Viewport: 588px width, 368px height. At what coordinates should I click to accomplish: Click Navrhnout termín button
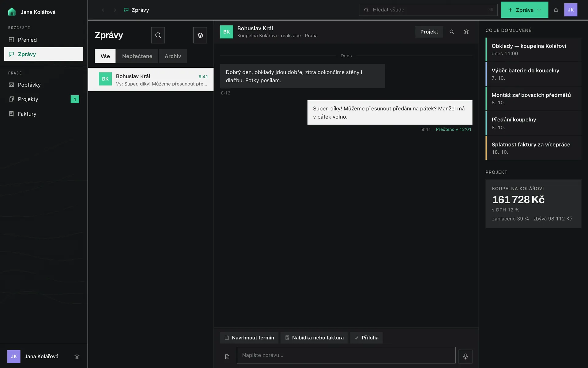point(249,338)
